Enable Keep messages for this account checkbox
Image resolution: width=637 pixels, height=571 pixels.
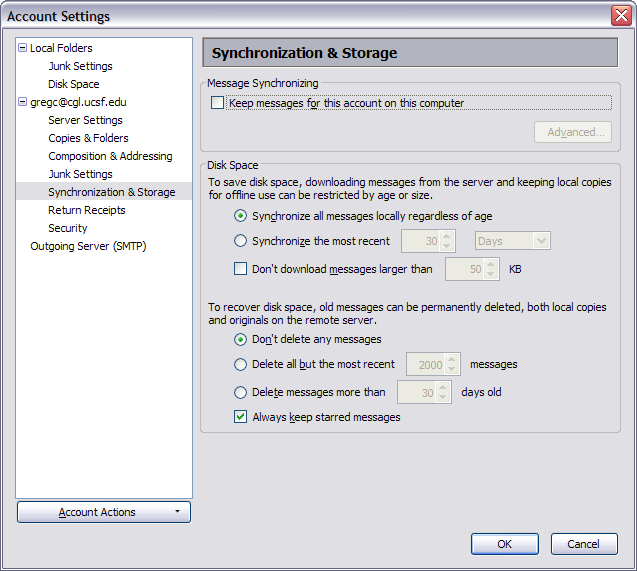tap(218, 103)
